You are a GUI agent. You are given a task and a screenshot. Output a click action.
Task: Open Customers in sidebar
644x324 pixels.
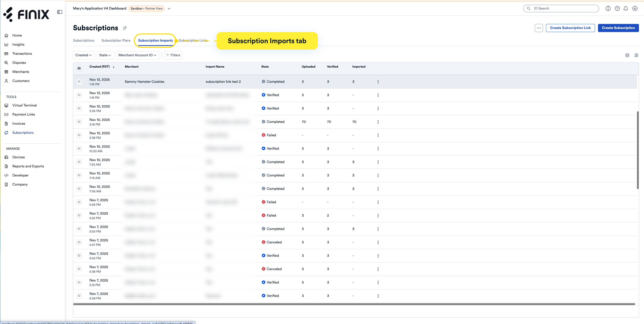coord(21,81)
